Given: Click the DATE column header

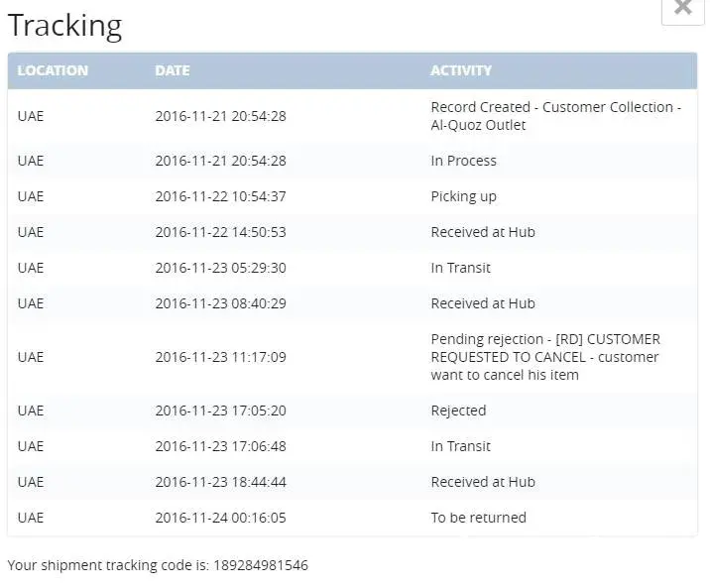Looking at the screenshot, I should pyautogui.click(x=172, y=70).
